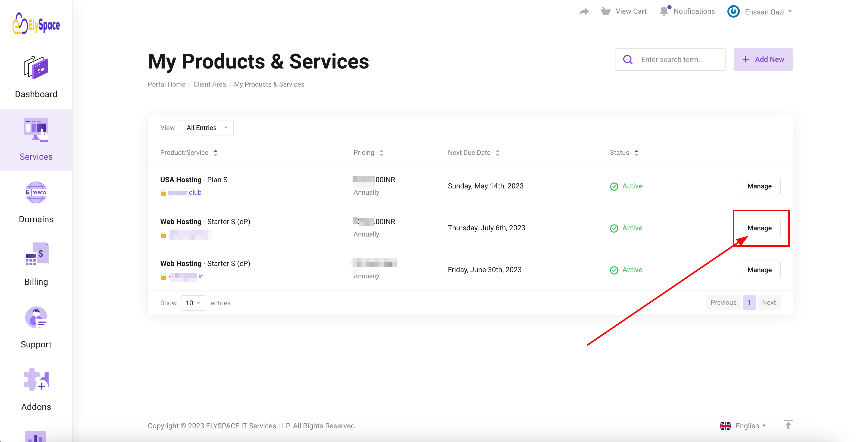Image resolution: width=868 pixels, height=442 pixels.
Task: Click My Products & Services breadcrumb text
Action: [x=269, y=84]
